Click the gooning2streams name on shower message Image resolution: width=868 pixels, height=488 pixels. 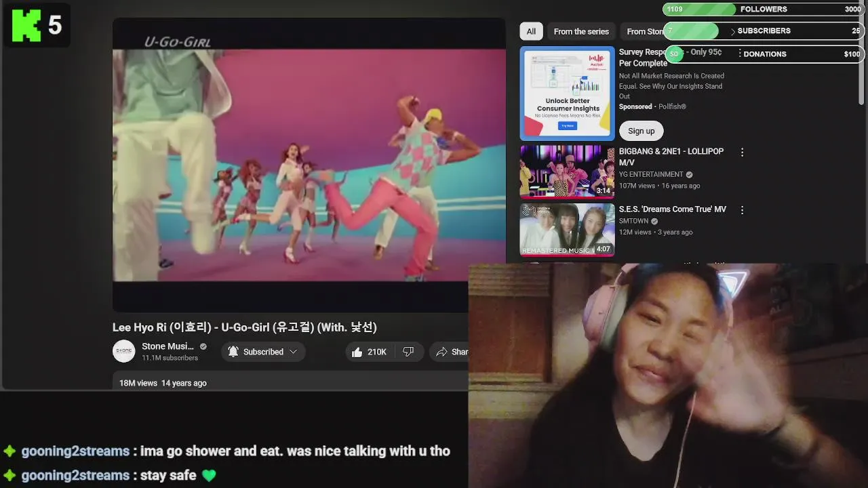point(75,451)
